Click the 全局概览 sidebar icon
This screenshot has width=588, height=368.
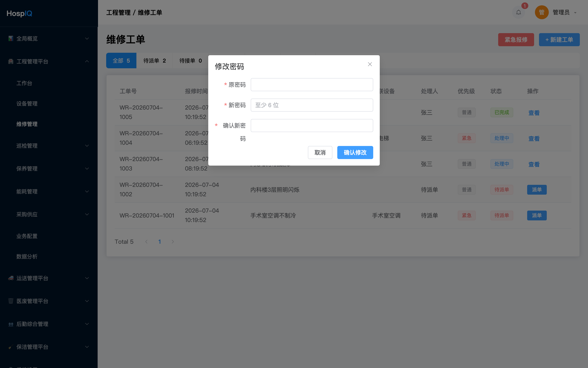pyautogui.click(x=11, y=38)
